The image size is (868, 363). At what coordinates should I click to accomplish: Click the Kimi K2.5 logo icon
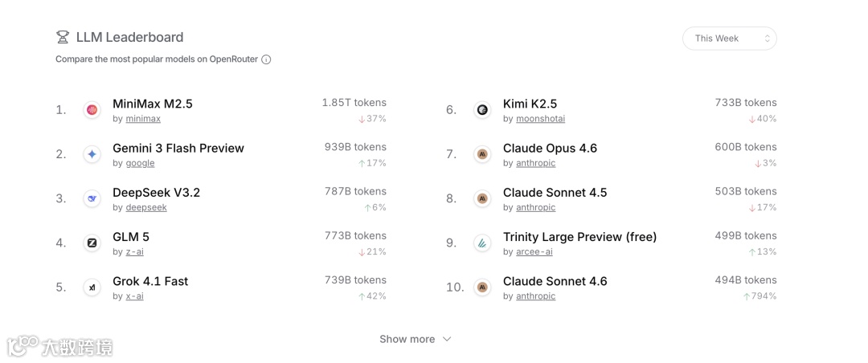[x=482, y=110]
